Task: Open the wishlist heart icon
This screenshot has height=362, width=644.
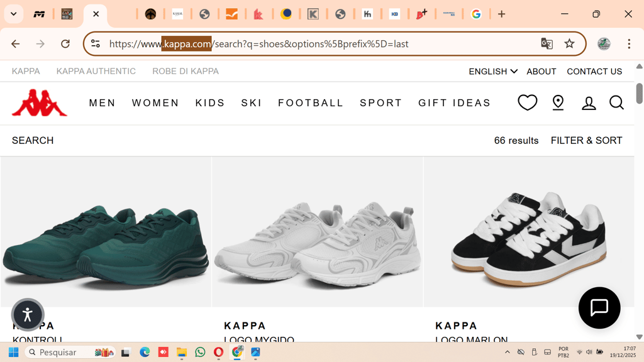Action: coord(528,102)
